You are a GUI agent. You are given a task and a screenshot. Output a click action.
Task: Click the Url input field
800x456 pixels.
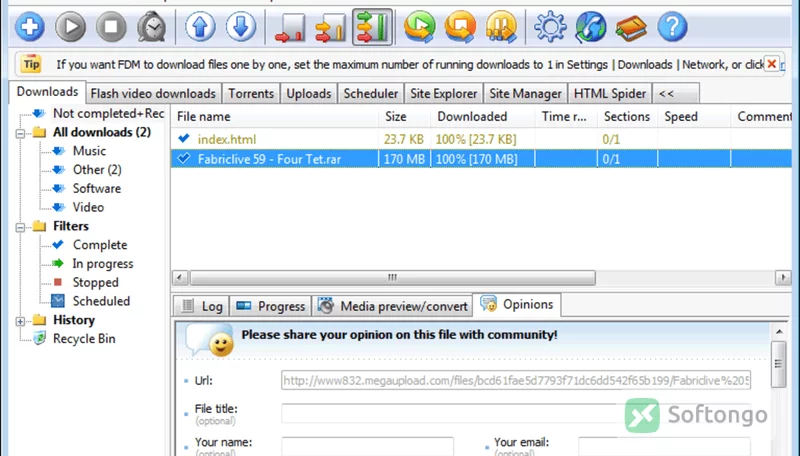click(x=516, y=381)
